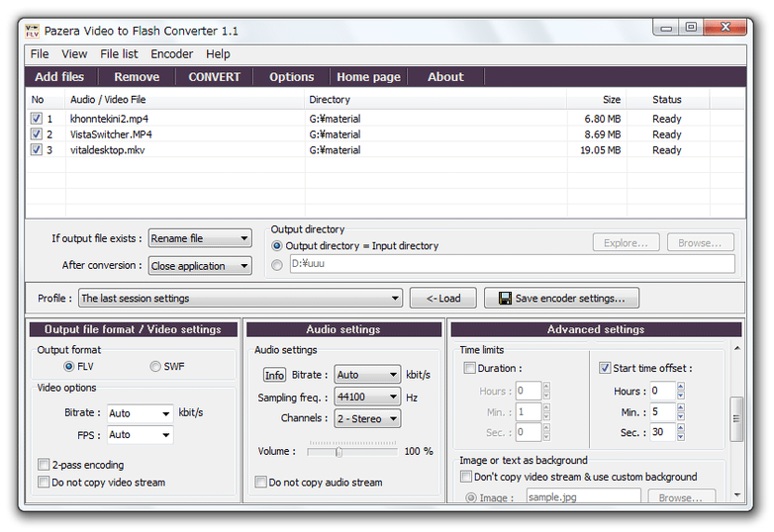
Task: Open About from toolbar
Action: click(445, 77)
